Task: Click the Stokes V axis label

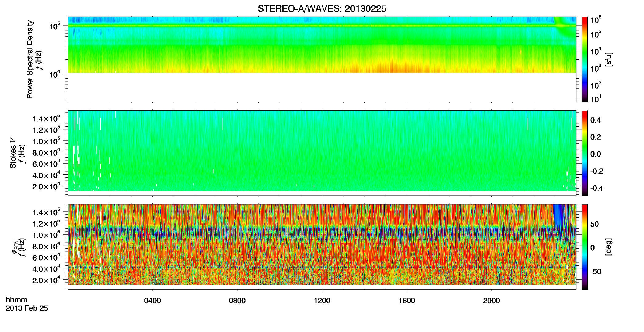Action: pyautogui.click(x=13, y=153)
